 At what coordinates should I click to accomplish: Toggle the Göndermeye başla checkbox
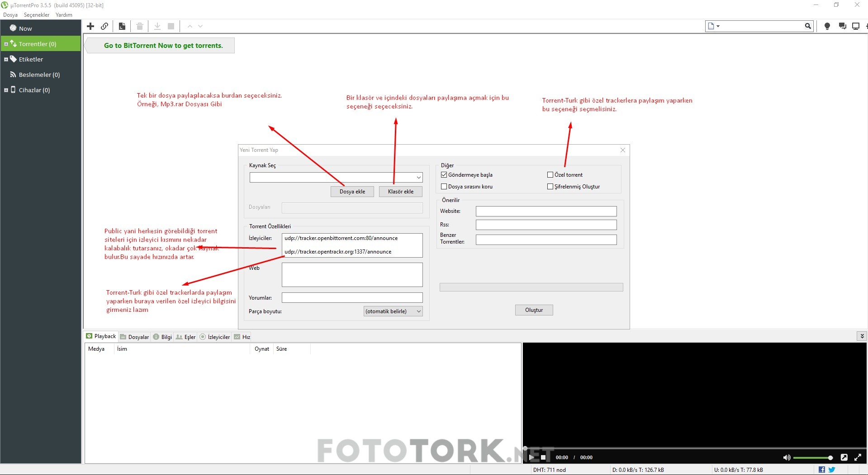(x=444, y=174)
